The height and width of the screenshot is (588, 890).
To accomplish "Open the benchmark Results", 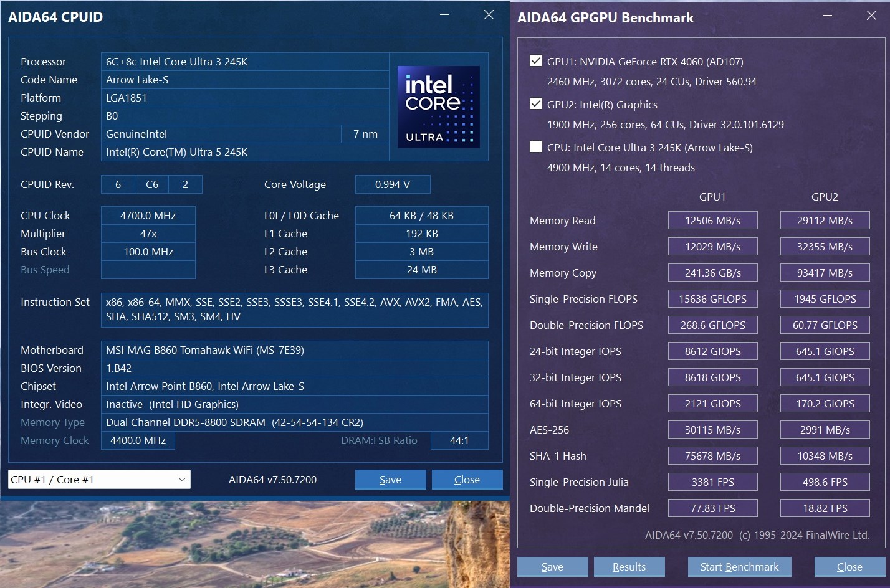I will click(629, 567).
